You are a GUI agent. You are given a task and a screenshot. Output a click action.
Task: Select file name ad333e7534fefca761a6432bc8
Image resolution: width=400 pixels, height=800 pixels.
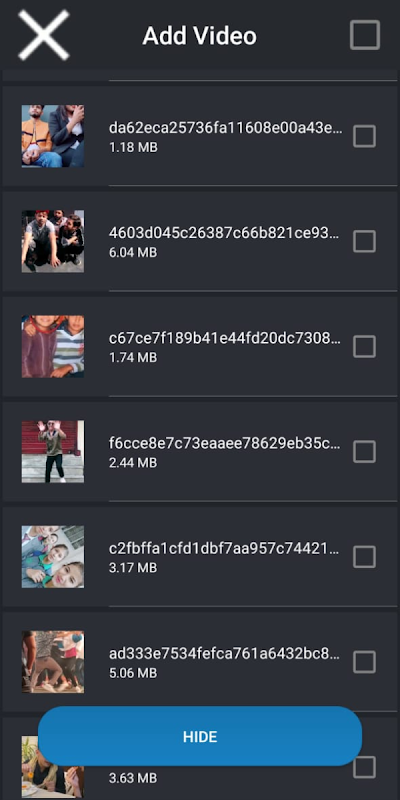[224, 654]
